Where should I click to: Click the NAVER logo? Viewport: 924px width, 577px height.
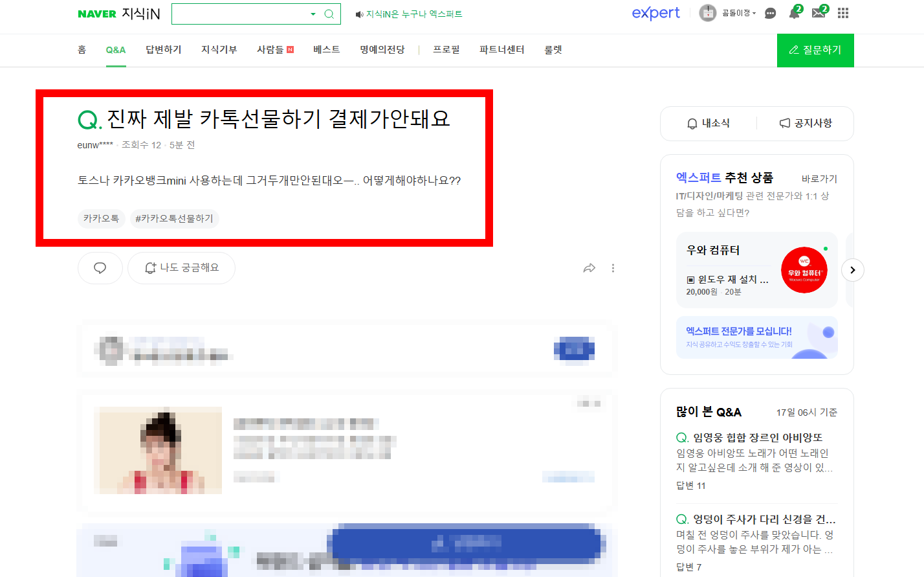[97, 14]
